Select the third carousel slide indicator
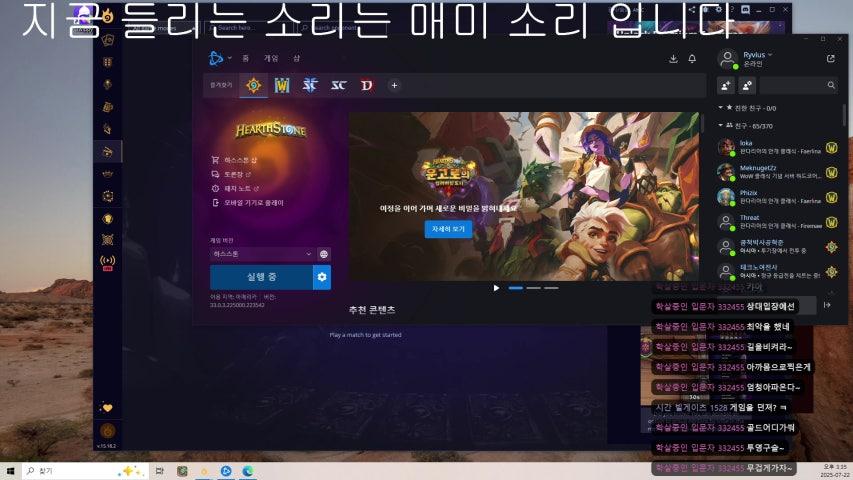Screen dimensions: 853x480 (x=551, y=288)
